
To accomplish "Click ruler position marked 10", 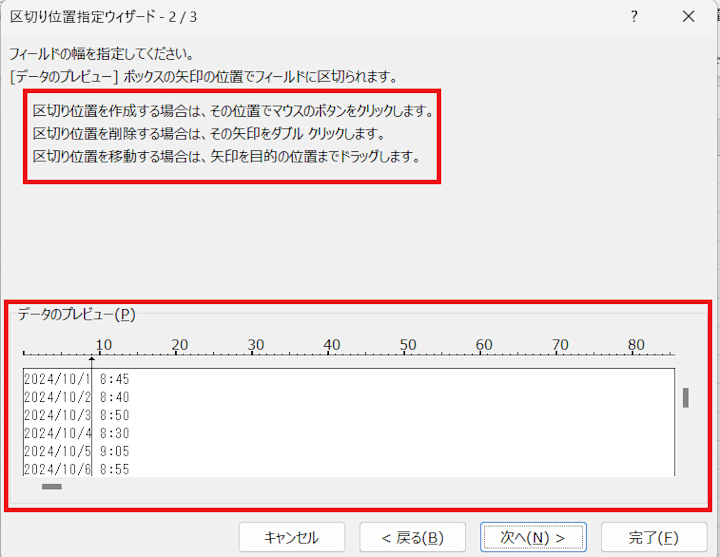I will [103, 345].
